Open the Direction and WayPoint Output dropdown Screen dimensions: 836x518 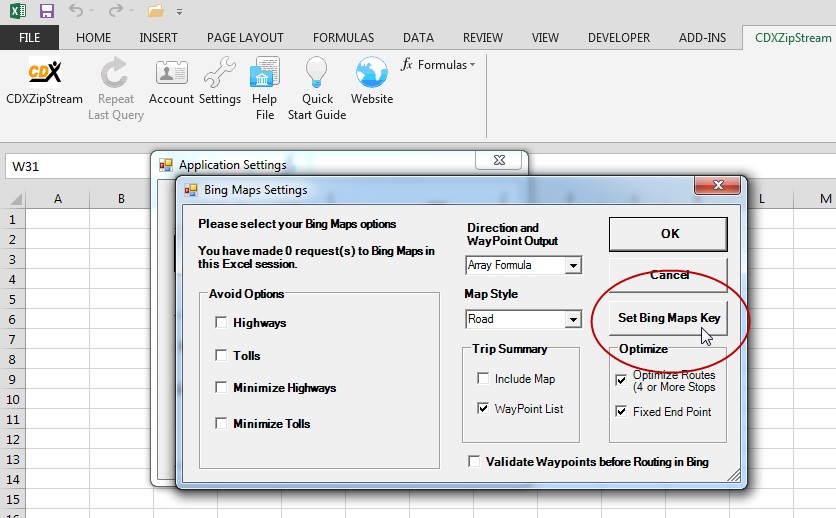pos(573,265)
